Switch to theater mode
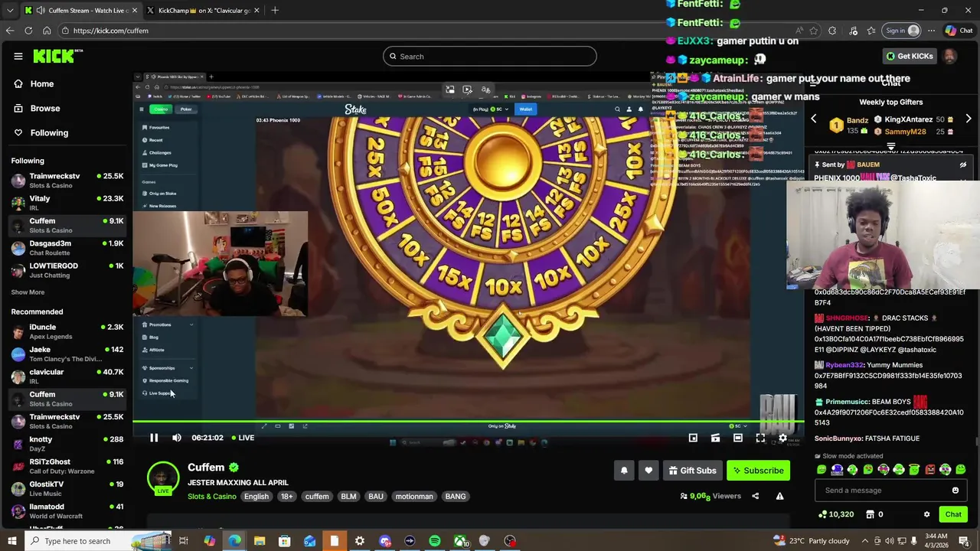Image resolution: width=980 pixels, height=551 pixels. tap(738, 438)
